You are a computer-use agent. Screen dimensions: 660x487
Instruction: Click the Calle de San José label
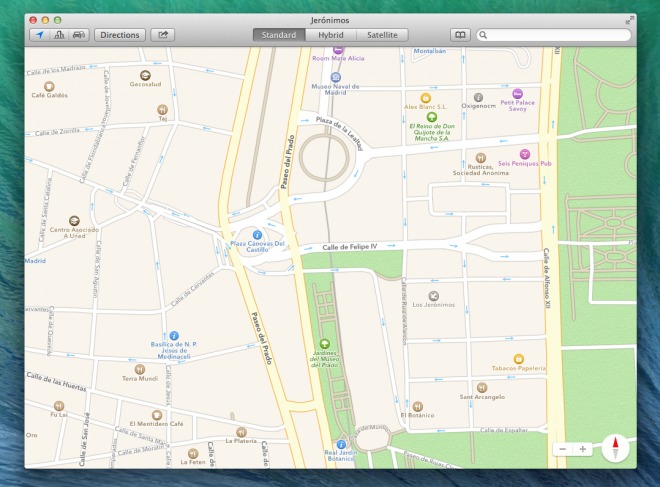(84, 439)
